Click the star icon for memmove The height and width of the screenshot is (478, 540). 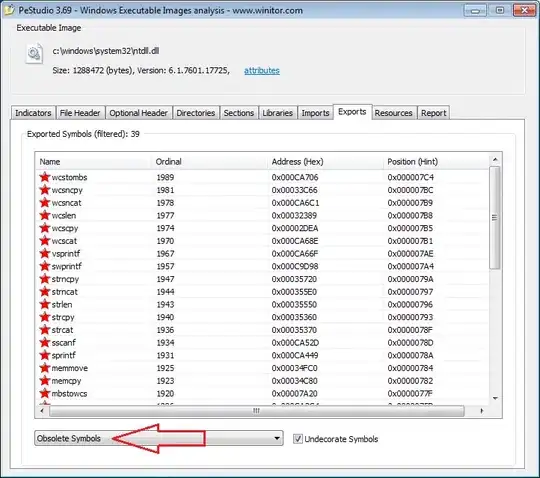(44, 368)
